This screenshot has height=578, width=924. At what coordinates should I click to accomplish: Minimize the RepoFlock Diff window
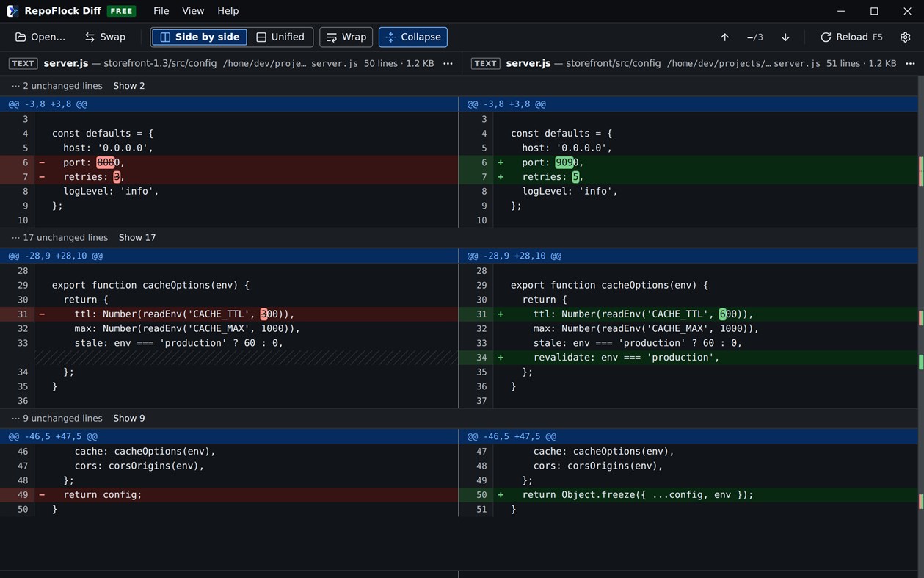point(841,11)
